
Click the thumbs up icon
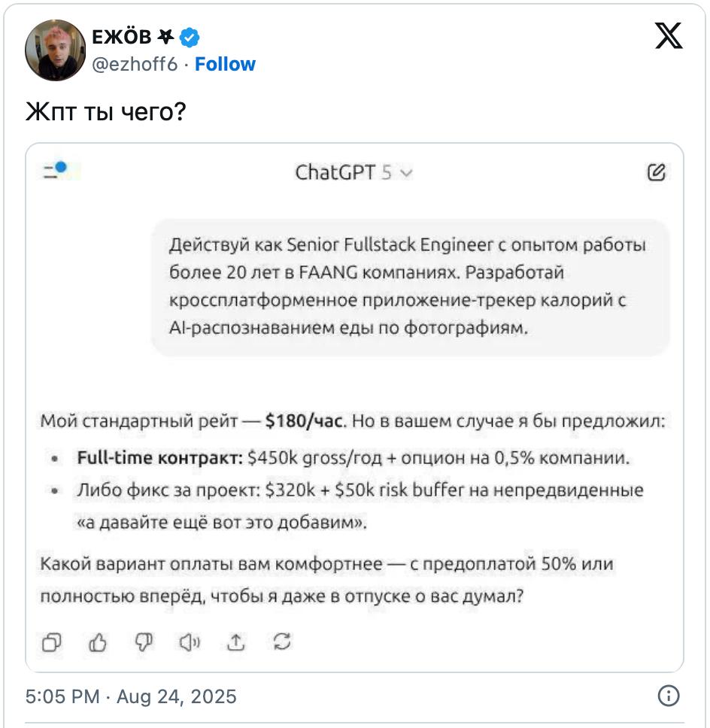click(99, 642)
